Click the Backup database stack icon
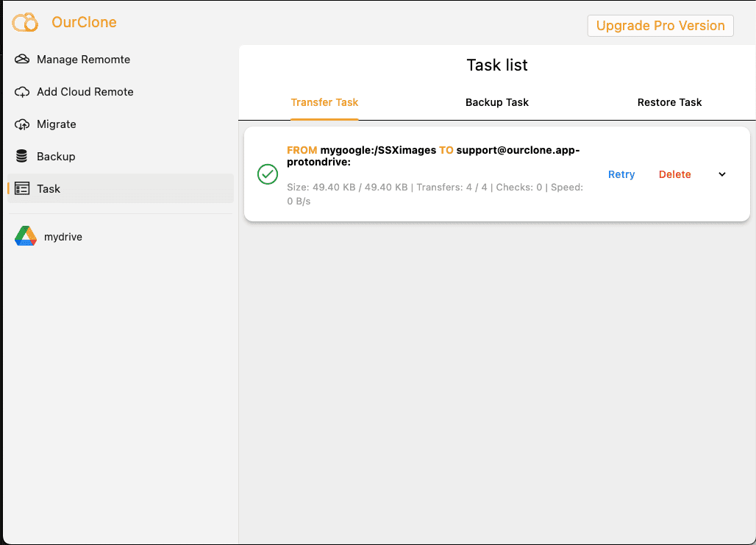 (x=22, y=156)
